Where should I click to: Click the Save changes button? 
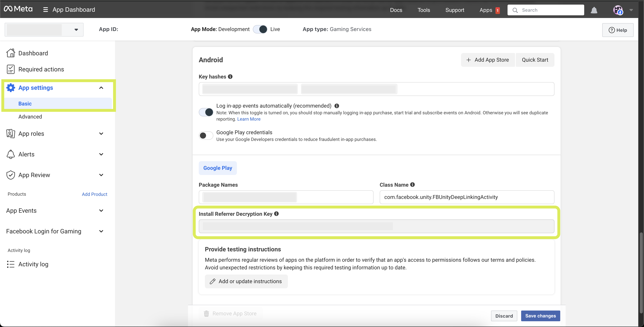[540, 316]
